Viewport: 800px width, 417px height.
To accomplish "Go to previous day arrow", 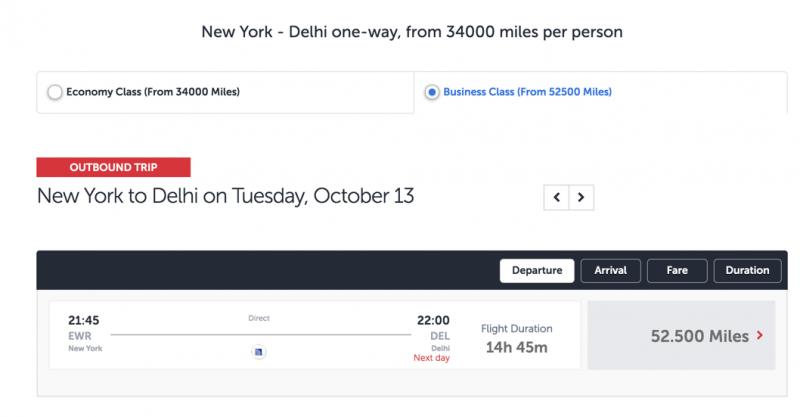I will pyautogui.click(x=557, y=198).
